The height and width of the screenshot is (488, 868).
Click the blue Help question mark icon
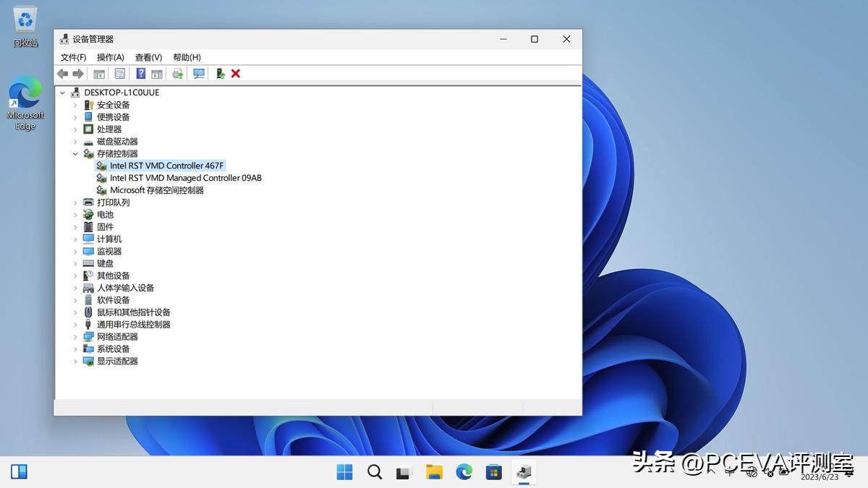[141, 74]
